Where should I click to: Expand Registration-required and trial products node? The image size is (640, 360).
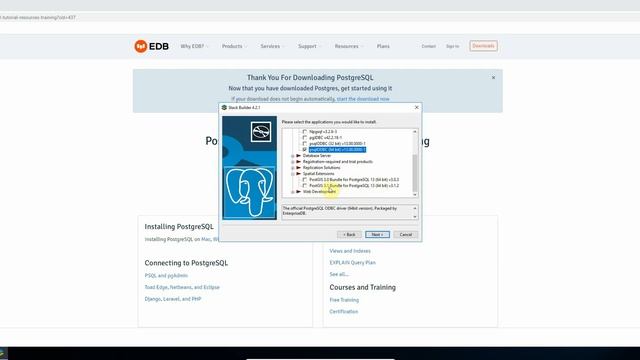point(293,162)
